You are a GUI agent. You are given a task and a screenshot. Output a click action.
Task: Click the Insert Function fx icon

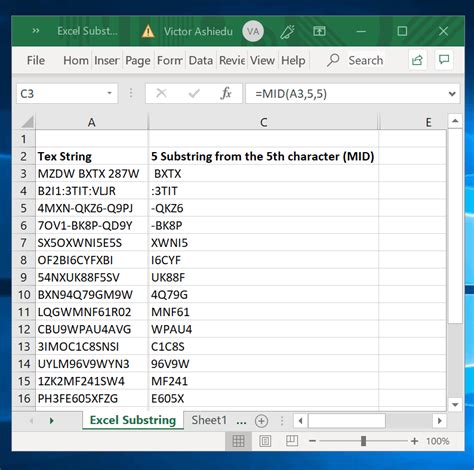coord(226,93)
